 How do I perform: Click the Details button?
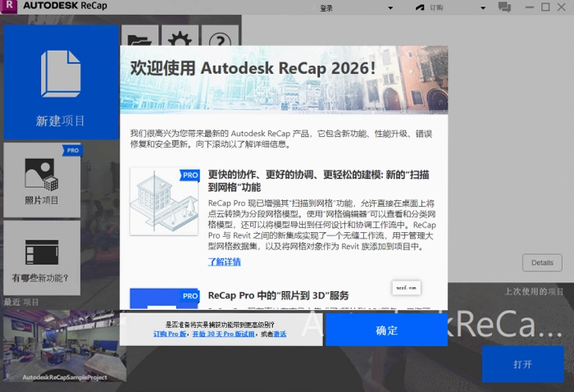coord(542,262)
